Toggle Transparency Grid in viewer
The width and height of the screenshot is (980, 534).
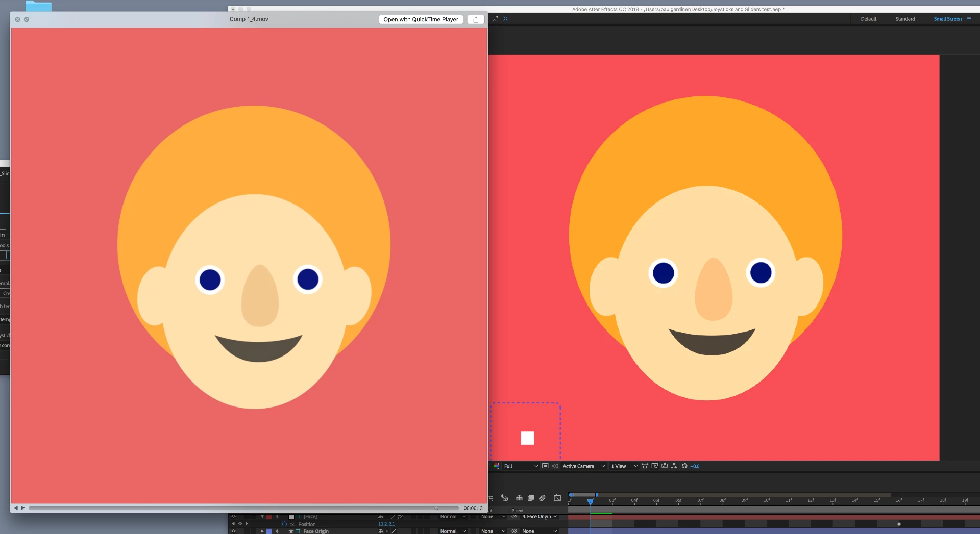555,466
